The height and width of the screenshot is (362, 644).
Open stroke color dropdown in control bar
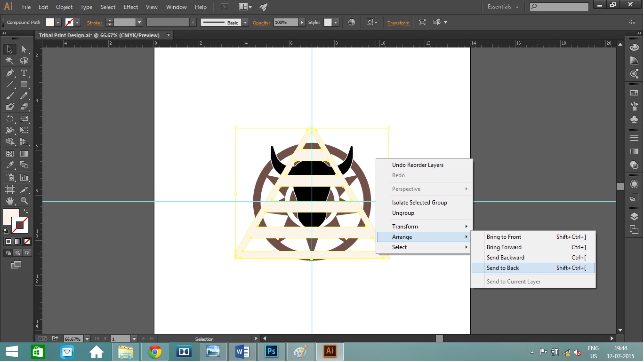coord(78,22)
